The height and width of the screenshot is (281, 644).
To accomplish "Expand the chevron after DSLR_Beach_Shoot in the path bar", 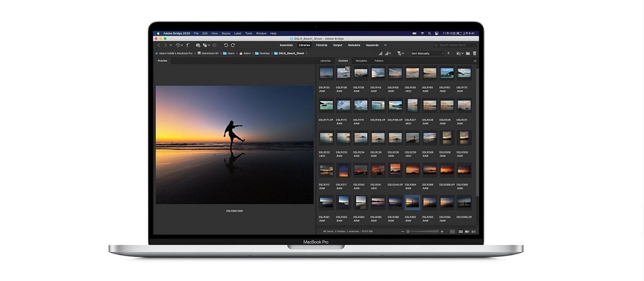I will point(307,53).
